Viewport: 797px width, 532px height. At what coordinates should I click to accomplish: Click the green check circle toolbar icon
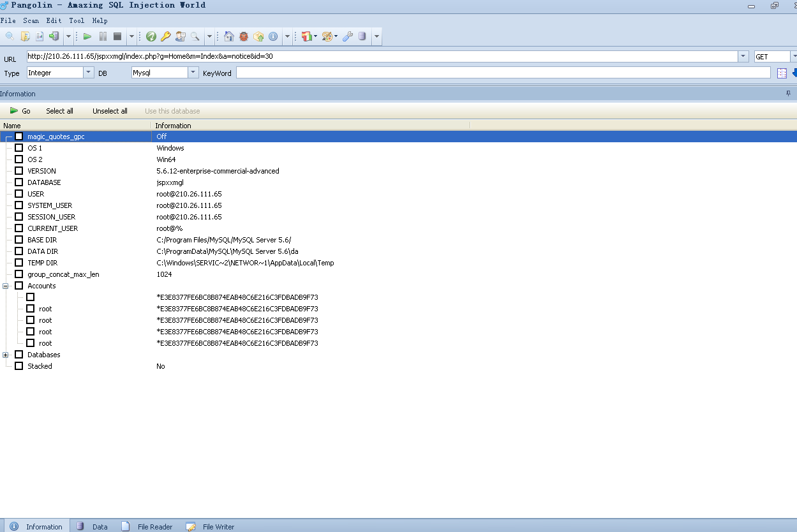(x=151, y=36)
